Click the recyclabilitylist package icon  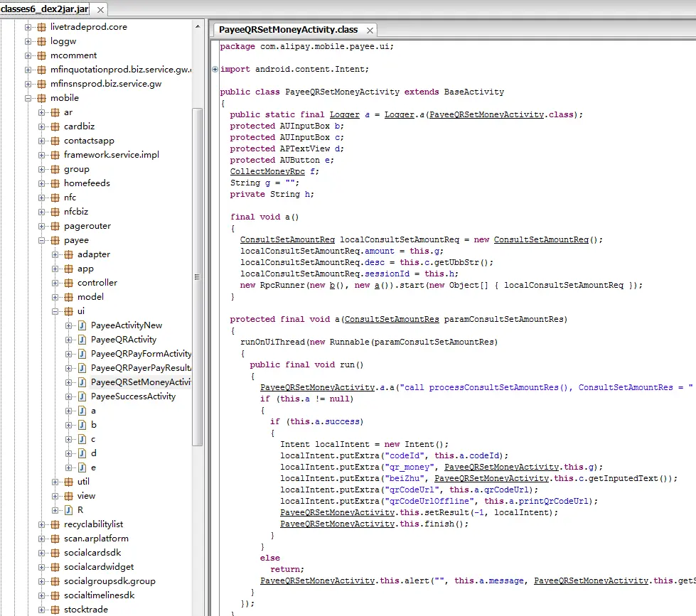tap(55, 524)
